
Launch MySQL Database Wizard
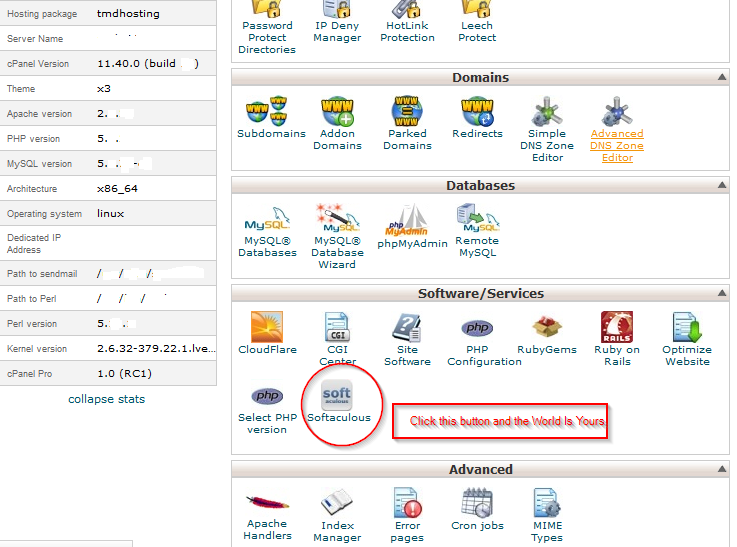337,236
